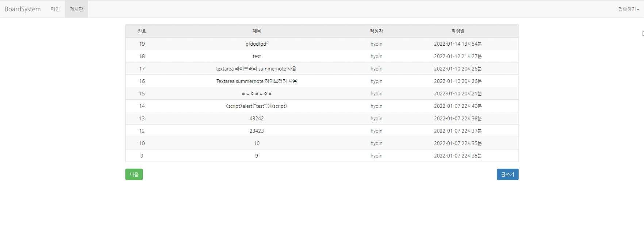This screenshot has width=644, height=252.
Task: Click the 작성일 column header
Action: click(x=458, y=31)
